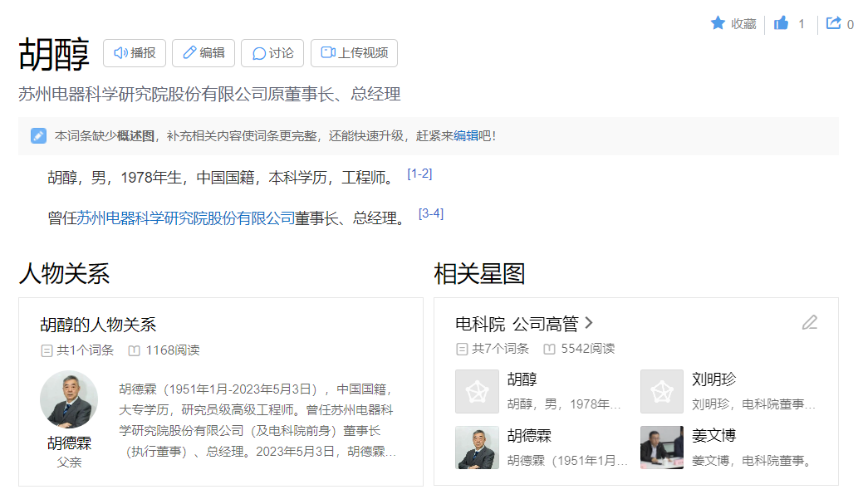Click 胡德霖 square thumbnail in 相关星图
The height and width of the screenshot is (504, 858).
(477, 448)
